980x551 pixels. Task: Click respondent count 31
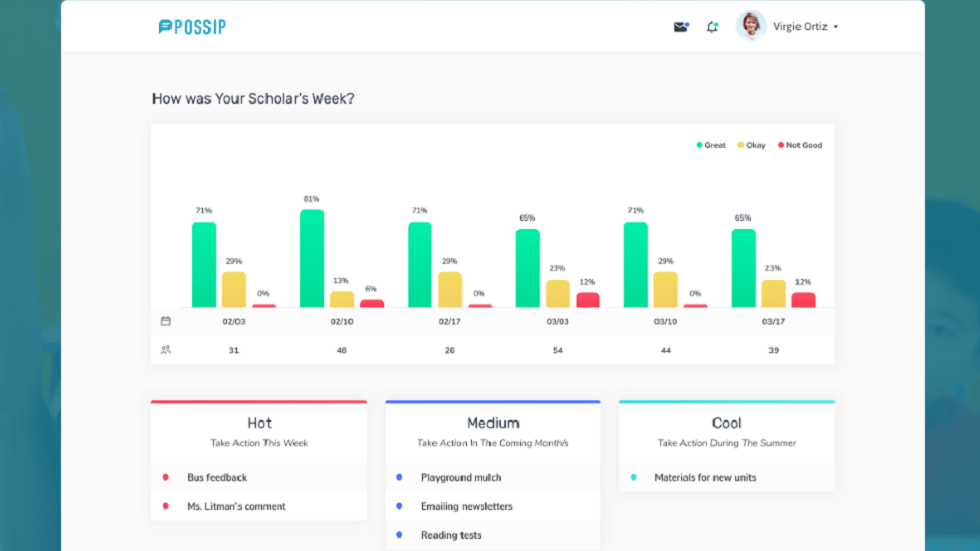[234, 350]
